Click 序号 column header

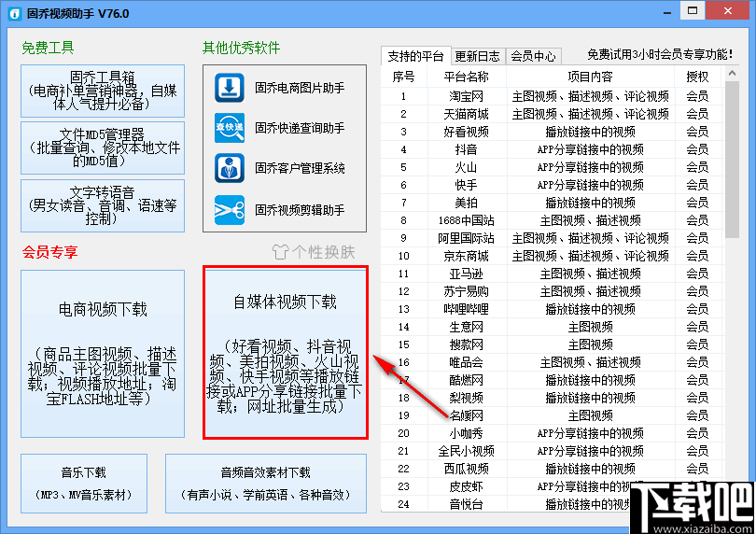click(403, 77)
